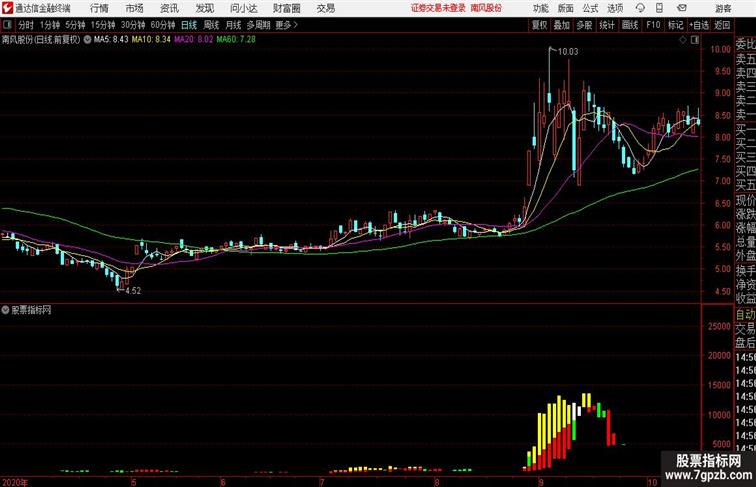Open the 问小达 menu

tap(243, 8)
